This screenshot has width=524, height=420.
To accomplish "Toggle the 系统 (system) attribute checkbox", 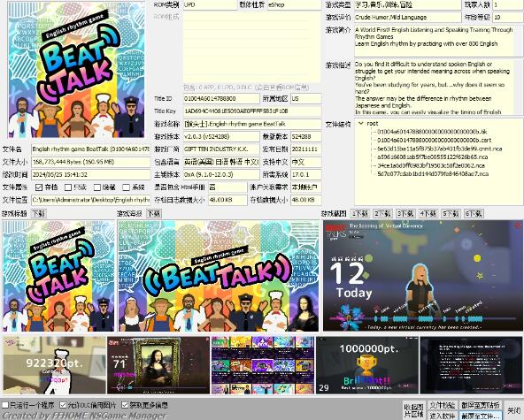I will pos(127,187).
